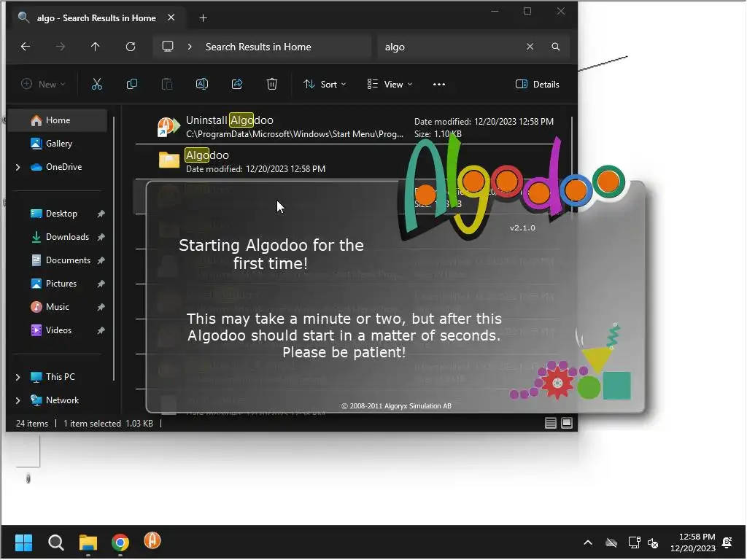Expand the This PC tree node

tap(18, 377)
